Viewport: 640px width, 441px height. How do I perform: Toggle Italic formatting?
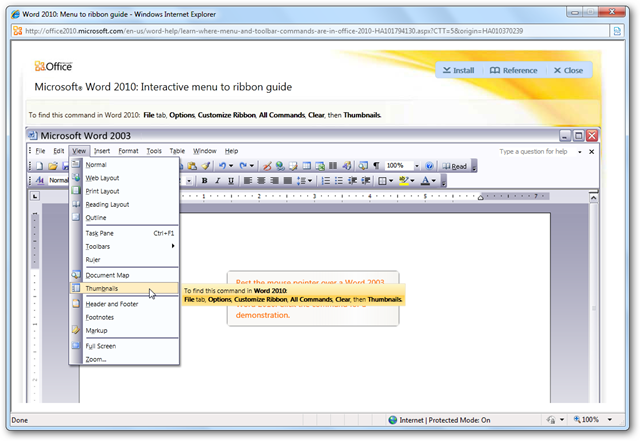click(218, 180)
